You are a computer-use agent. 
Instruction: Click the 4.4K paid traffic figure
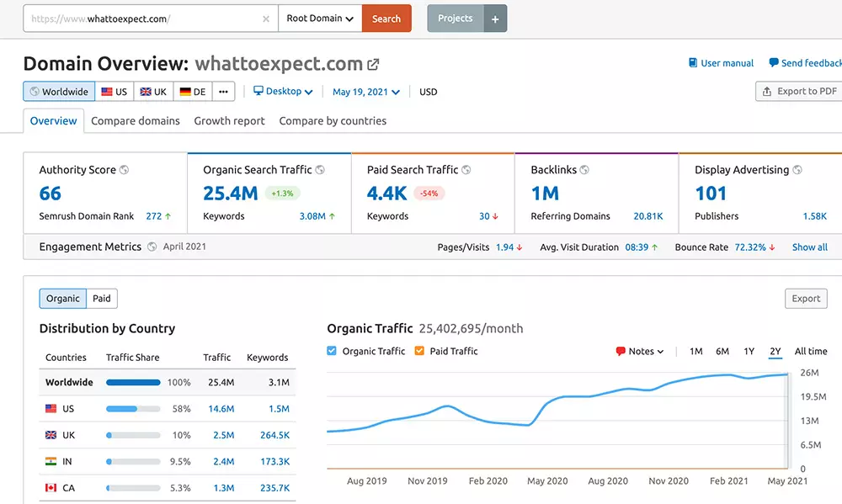click(x=386, y=194)
